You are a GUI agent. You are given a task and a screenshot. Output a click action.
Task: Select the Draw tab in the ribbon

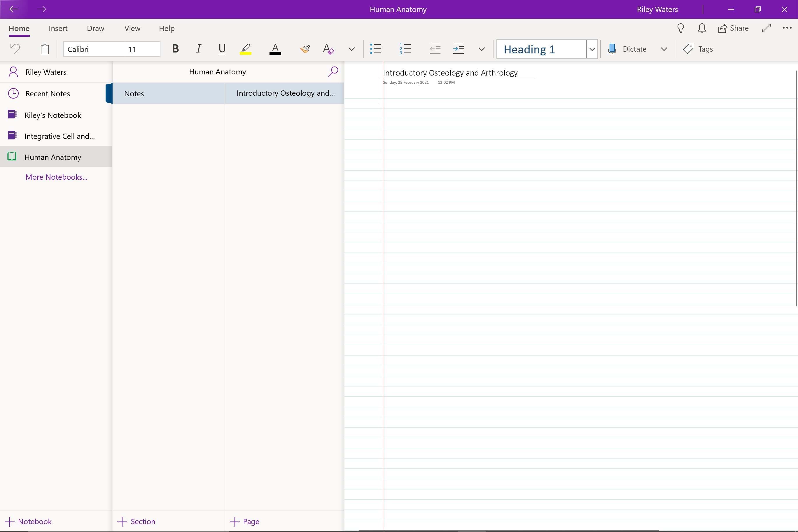pos(95,27)
